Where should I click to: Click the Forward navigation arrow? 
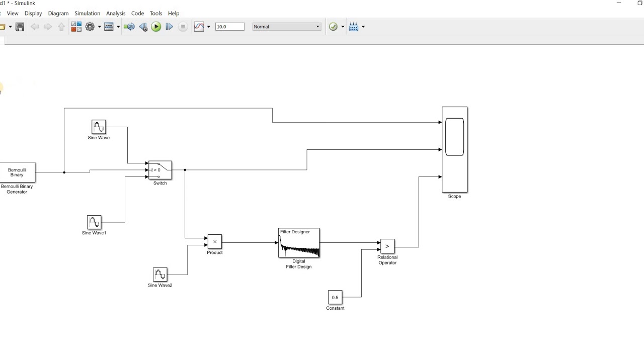(48, 27)
